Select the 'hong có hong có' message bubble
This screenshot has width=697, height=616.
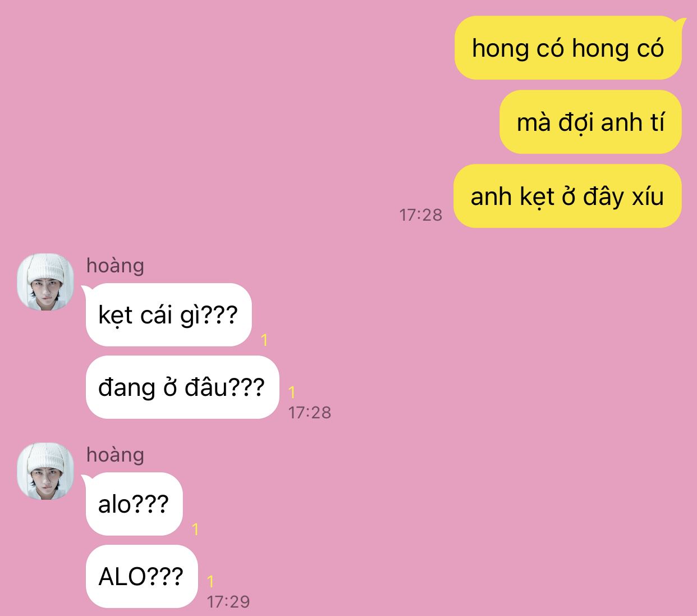[568, 48]
